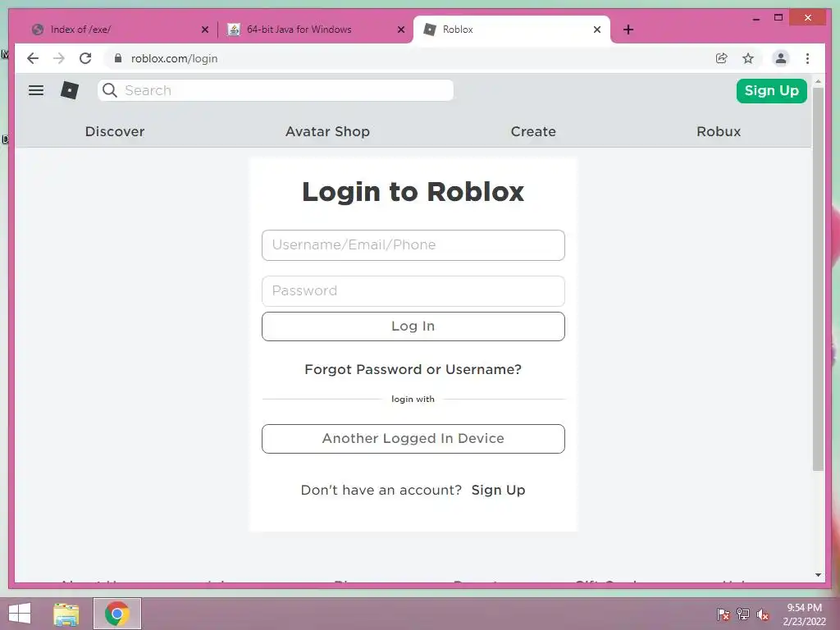Click the Log In button
The width and height of the screenshot is (840, 630).
click(x=413, y=326)
